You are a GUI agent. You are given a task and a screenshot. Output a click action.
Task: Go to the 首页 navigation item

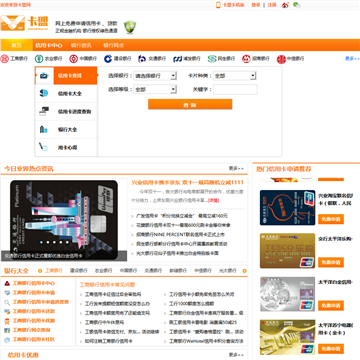pyautogui.click(x=16, y=45)
